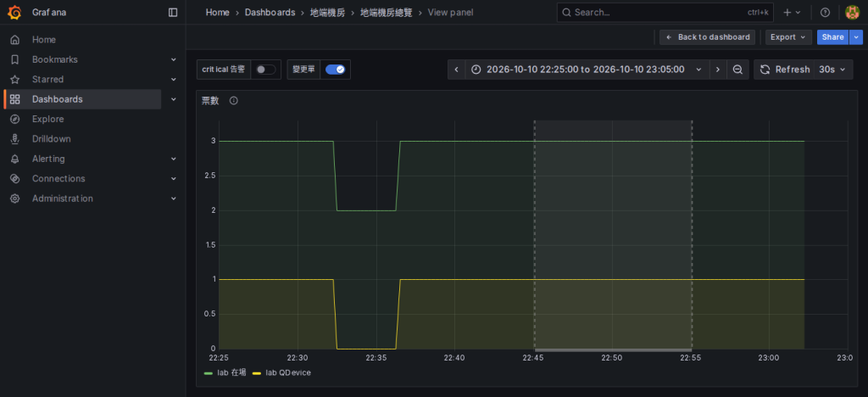This screenshot has width=868, height=397.
Task: Click the refresh circular arrows icon
Action: click(x=765, y=70)
